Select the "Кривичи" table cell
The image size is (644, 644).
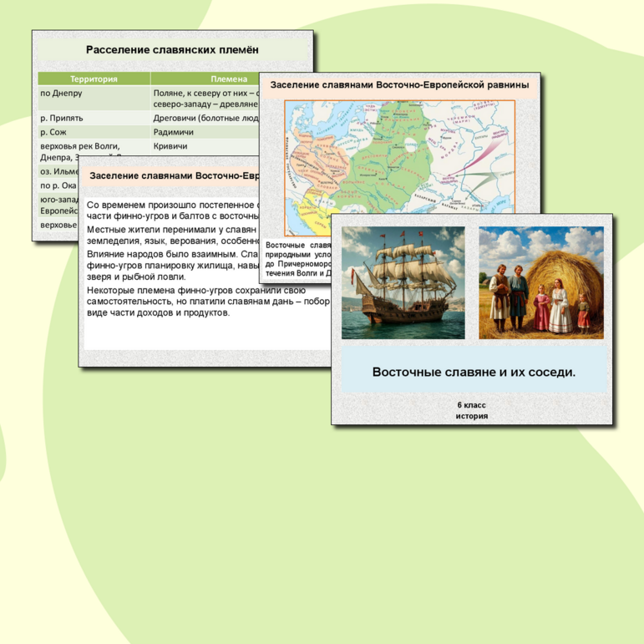[170, 146]
